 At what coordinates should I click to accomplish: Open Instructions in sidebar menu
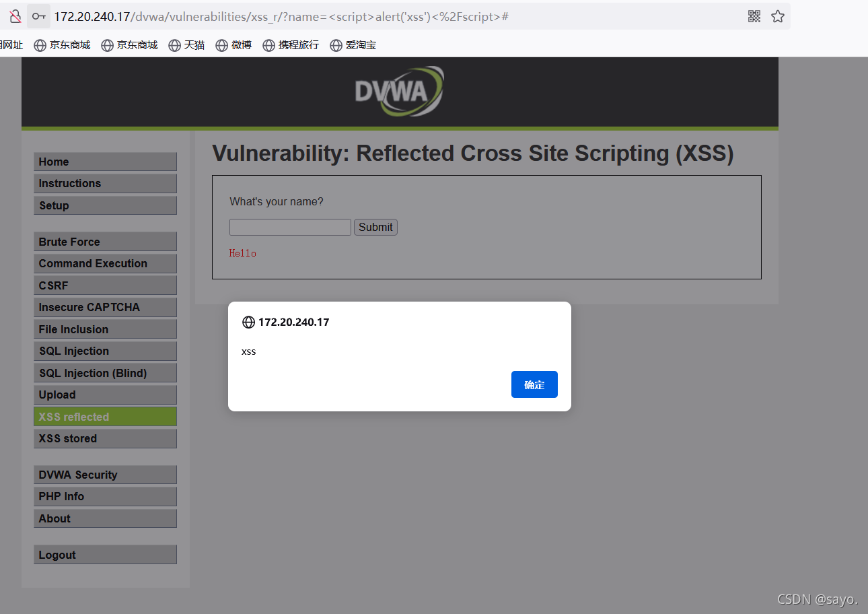(x=105, y=183)
